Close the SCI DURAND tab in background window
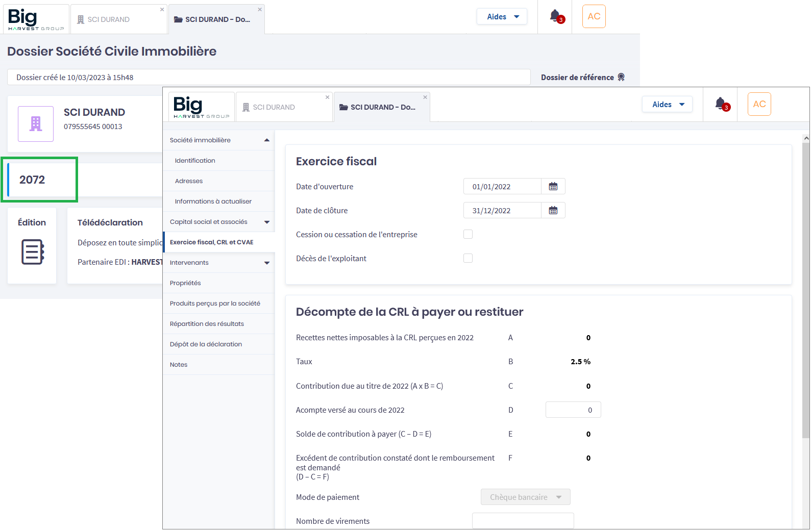Image resolution: width=812 pixels, height=531 pixels. 162,9
